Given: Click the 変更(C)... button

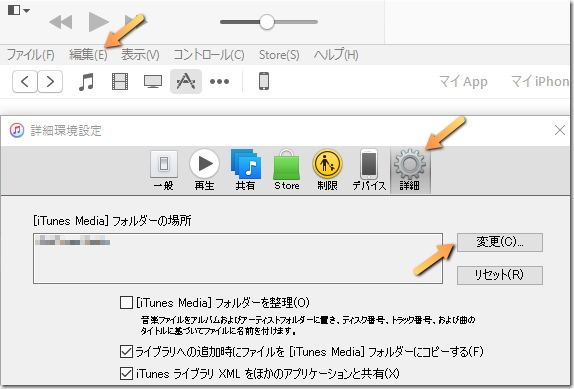Looking at the screenshot, I should tap(500, 242).
